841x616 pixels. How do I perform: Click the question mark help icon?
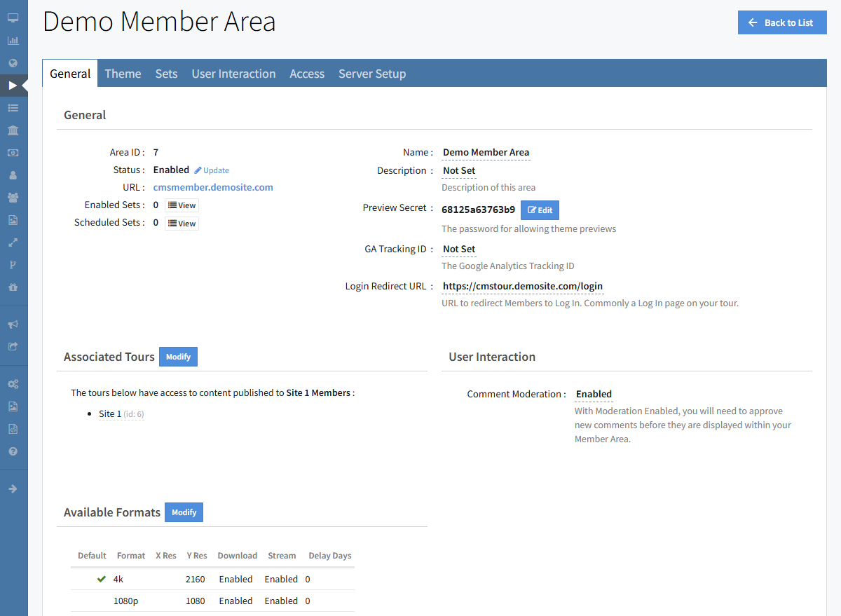(x=13, y=451)
